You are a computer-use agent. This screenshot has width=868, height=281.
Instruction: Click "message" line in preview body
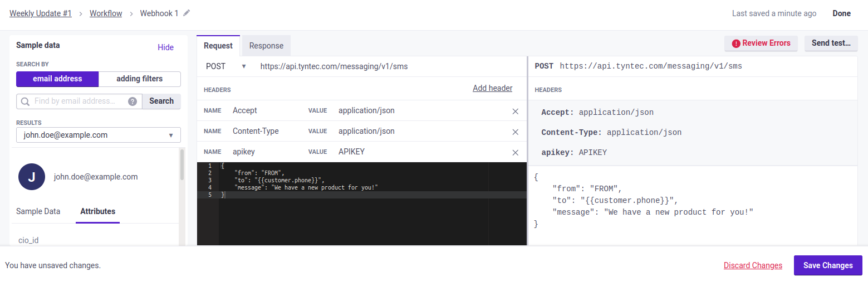point(653,212)
